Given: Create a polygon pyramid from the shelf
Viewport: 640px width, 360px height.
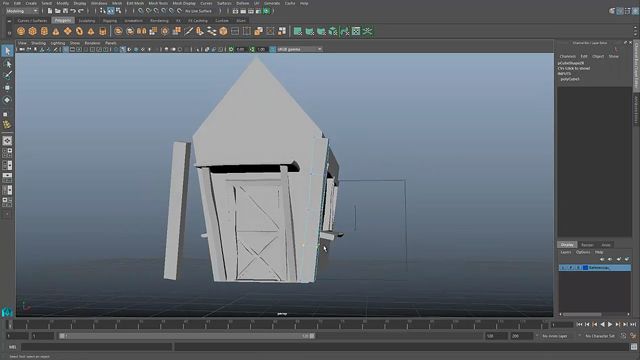Looking at the screenshot, I should tap(91, 31).
